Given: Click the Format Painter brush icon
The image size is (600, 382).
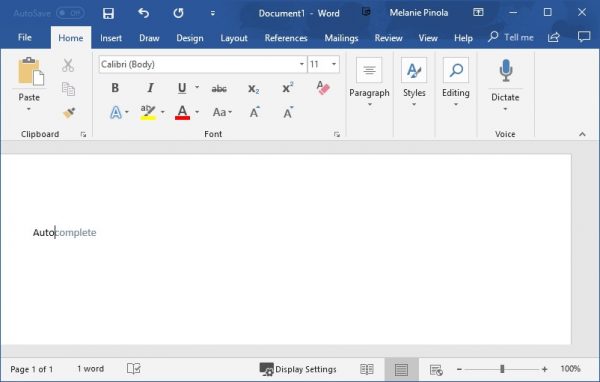Looking at the screenshot, I should [69, 113].
